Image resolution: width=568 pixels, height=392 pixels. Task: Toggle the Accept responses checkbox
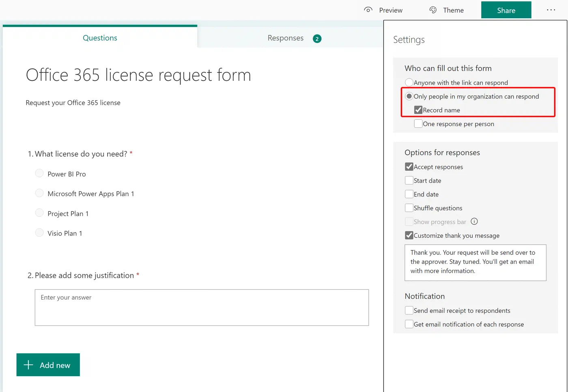(x=409, y=167)
